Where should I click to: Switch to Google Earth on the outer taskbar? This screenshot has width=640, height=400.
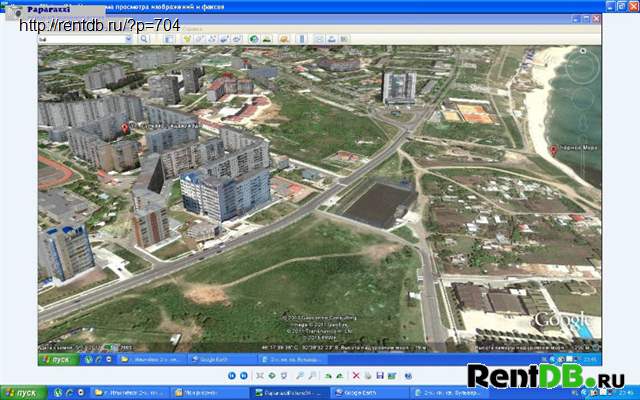click(369, 393)
